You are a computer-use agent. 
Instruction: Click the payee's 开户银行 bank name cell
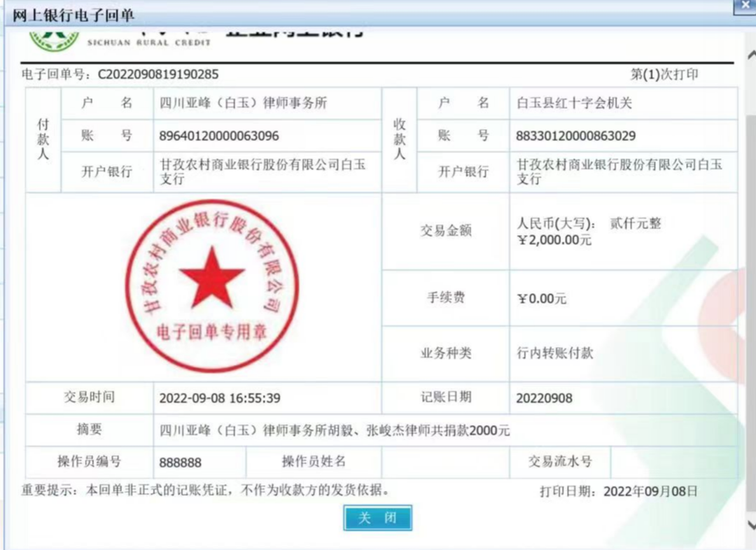pos(624,172)
